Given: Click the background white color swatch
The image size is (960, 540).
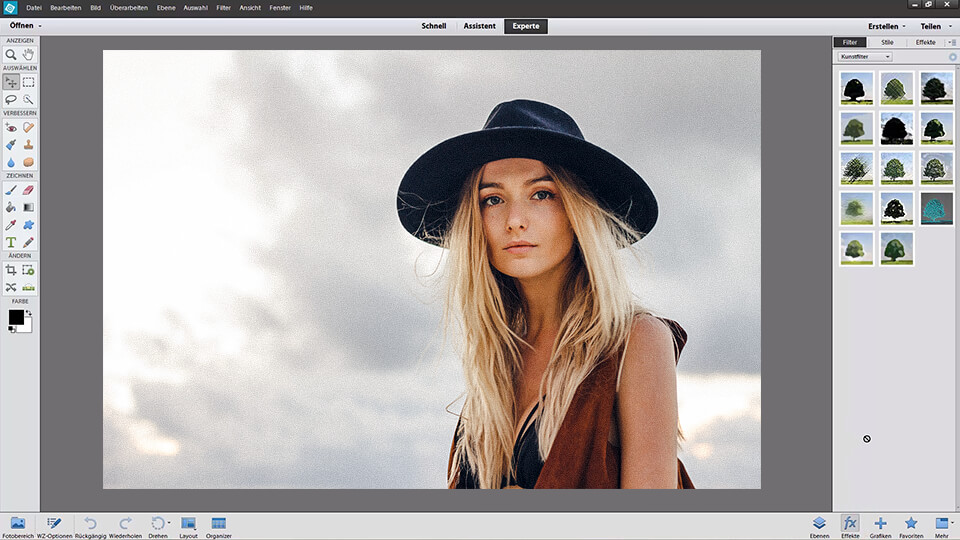Looking at the screenshot, I should [27, 327].
